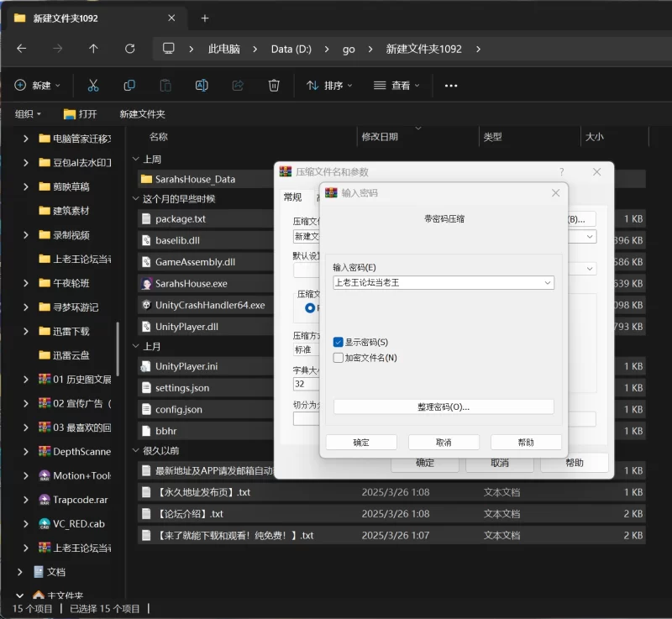The width and height of the screenshot is (672, 619).
Task: Click 帮助 in the password dialog
Action: point(526,443)
